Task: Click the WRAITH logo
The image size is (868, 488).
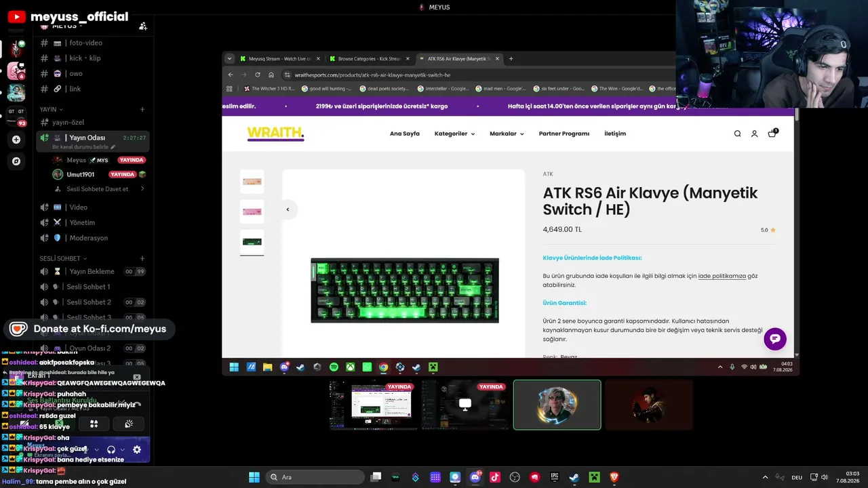Action: point(275,133)
